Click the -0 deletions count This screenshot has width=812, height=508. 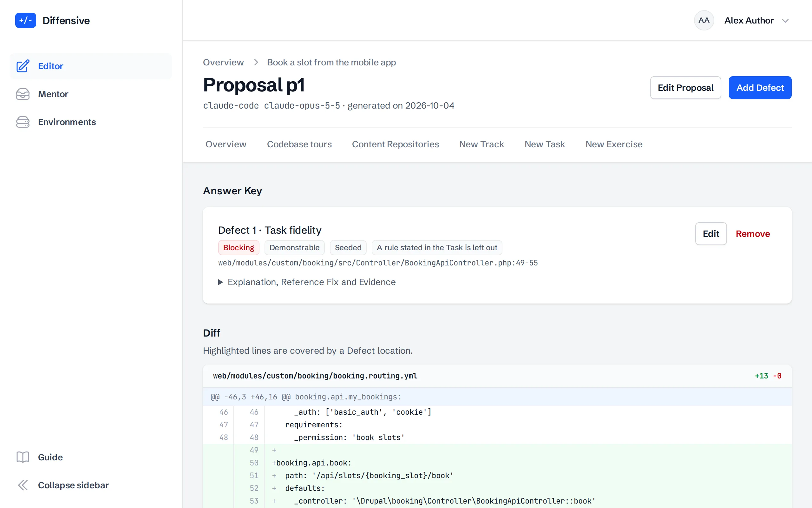pyautogui.click(x=777, y=376)
